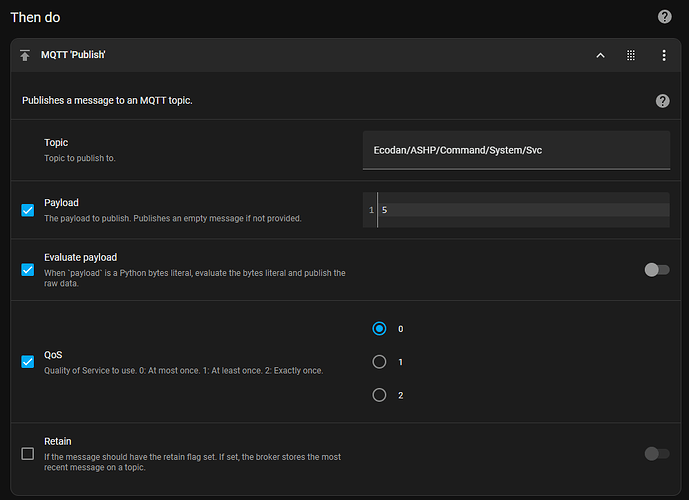Uncheck the Payload checkbox
The image size is (689, 500).
[x=28, y=210]
